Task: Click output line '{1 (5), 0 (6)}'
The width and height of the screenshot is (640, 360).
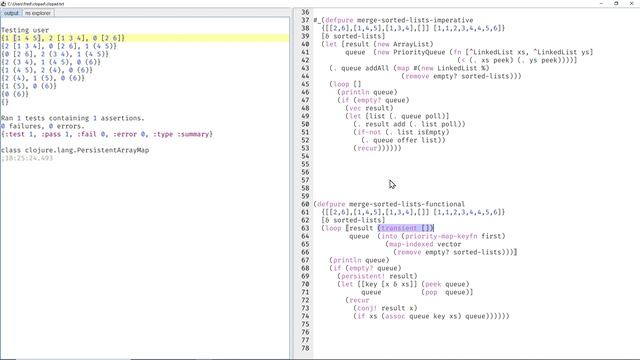Action: (x=29, y=86)
